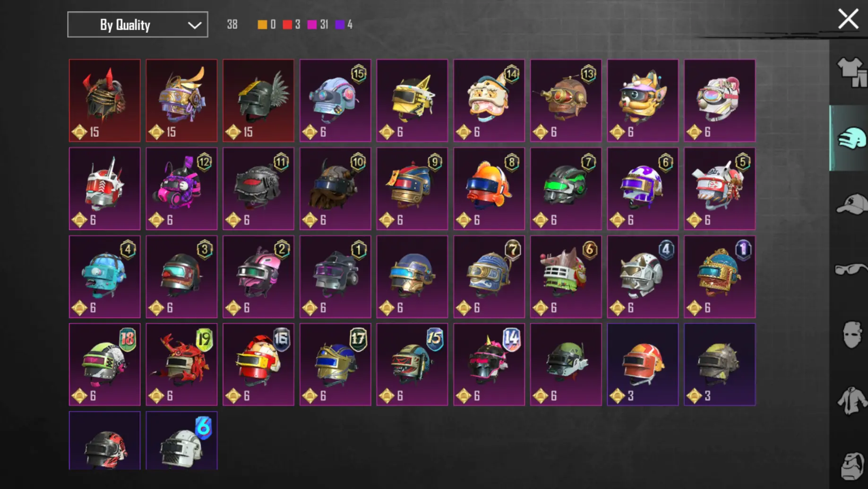Select the red horned helmet costing 15

104,101
